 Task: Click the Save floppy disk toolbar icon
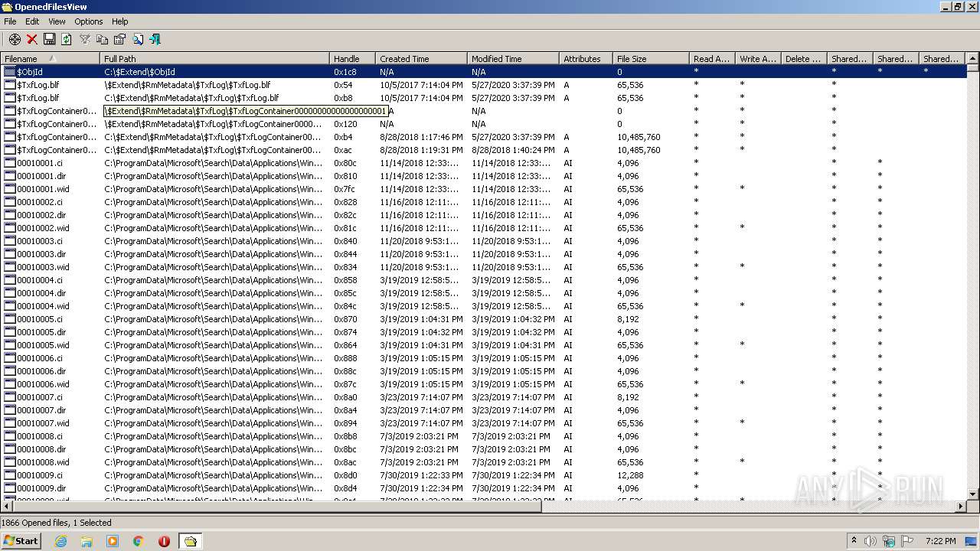click(x=49, y=39)
